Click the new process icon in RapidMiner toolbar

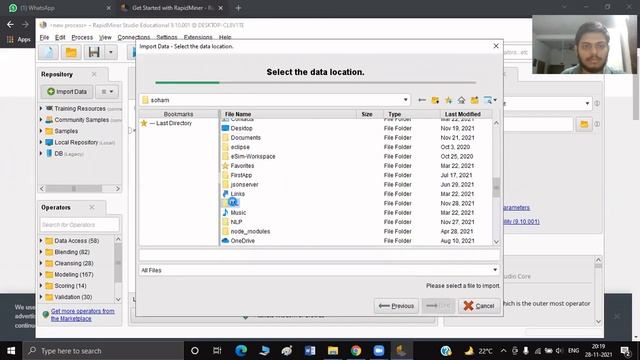(x=48, y=52)
